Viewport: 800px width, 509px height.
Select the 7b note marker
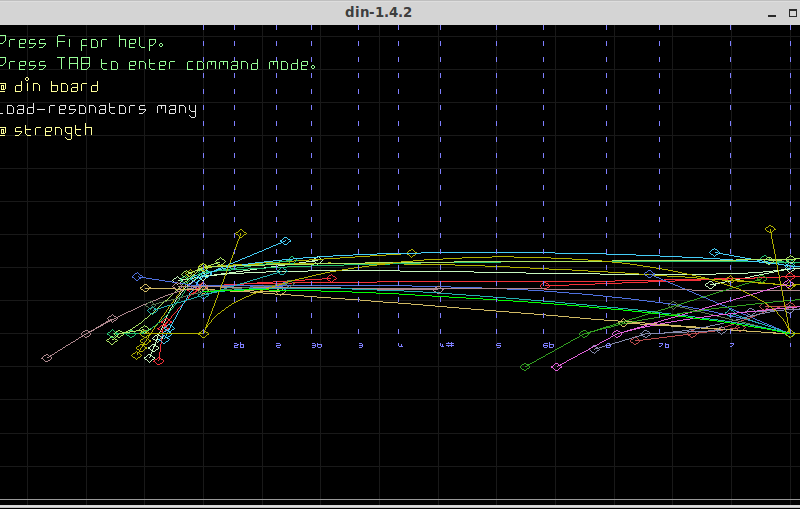pos(663,345)
